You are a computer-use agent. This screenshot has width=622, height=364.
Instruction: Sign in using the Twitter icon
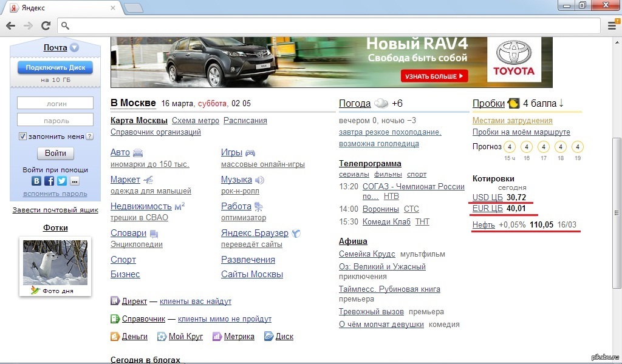(x=62, y=181)
